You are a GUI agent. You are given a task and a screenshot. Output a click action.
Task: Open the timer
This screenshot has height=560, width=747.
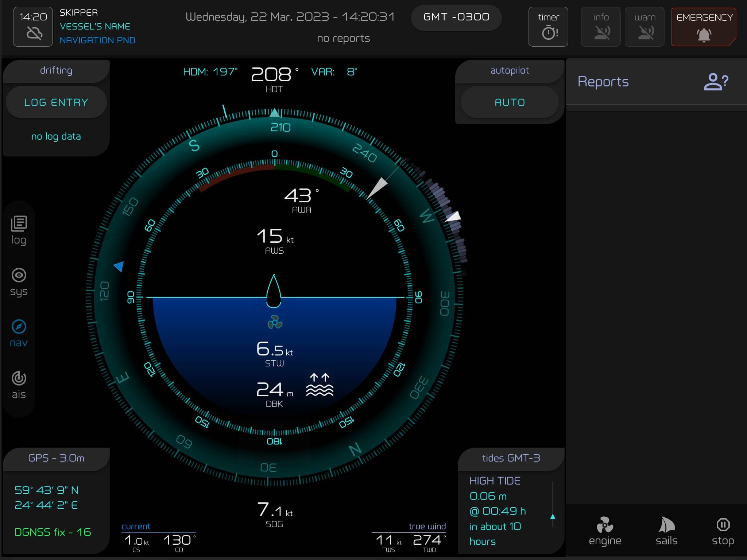pos(549,27)
